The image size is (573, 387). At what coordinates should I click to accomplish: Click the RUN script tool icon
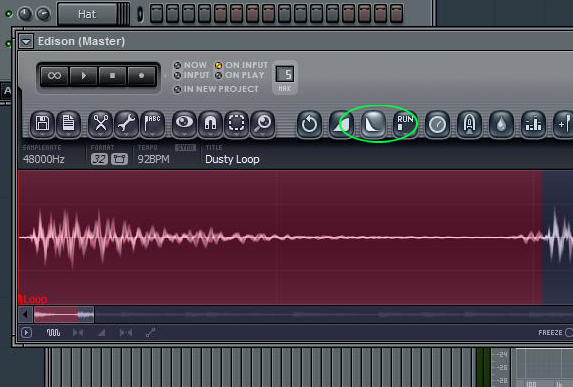point(405,124)
